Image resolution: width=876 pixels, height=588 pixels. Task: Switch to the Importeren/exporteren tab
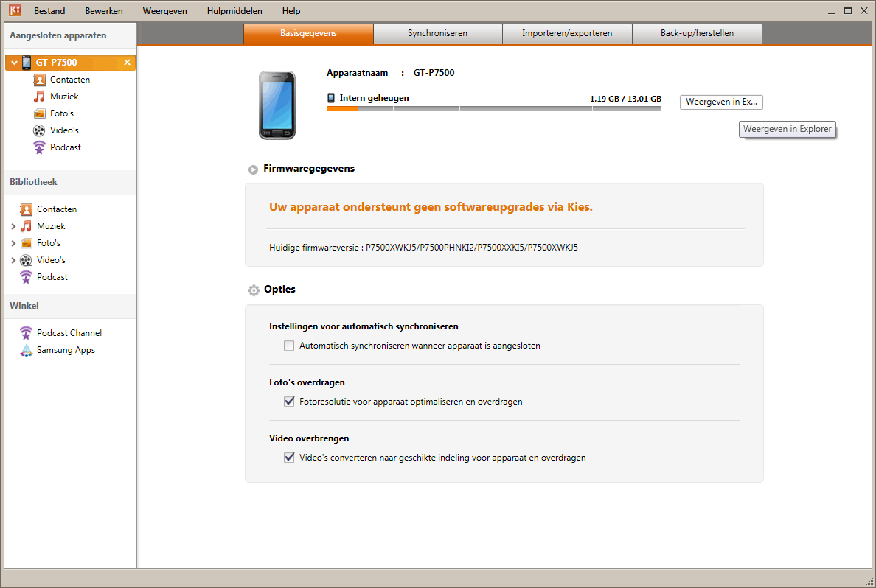point(567,33)
